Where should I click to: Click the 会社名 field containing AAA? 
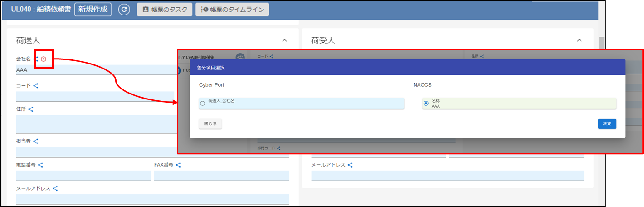point(91,70)
